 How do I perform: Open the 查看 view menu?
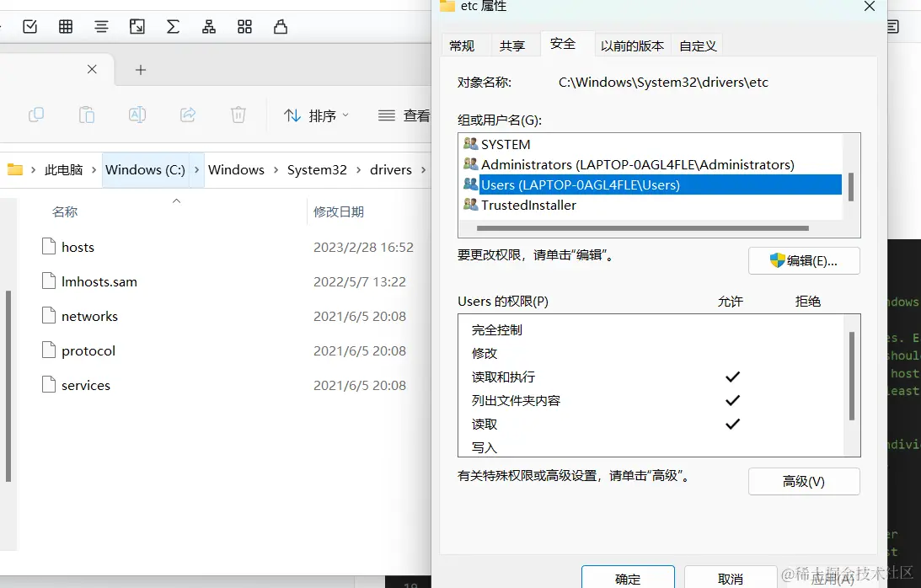tap(404, 115)
